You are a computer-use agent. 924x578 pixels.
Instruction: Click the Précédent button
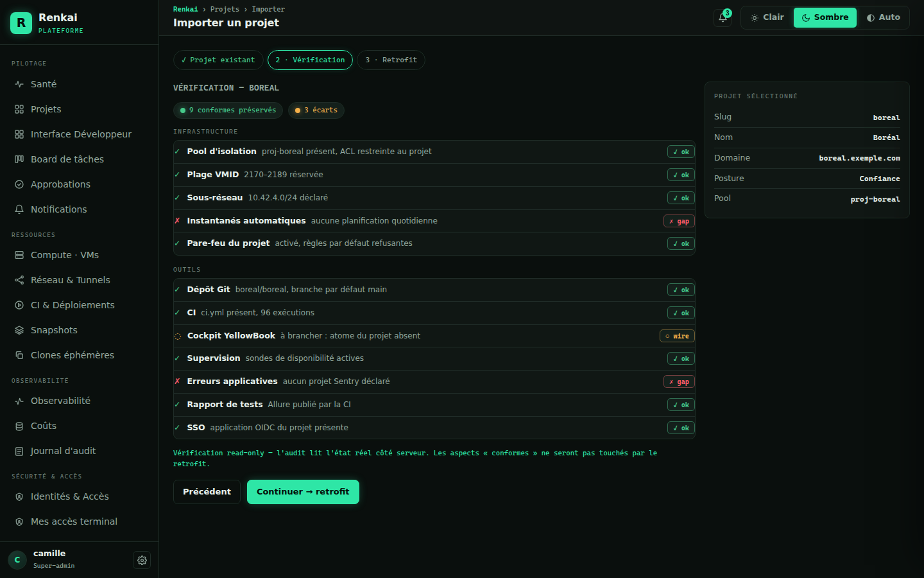(x=207, y=492)
